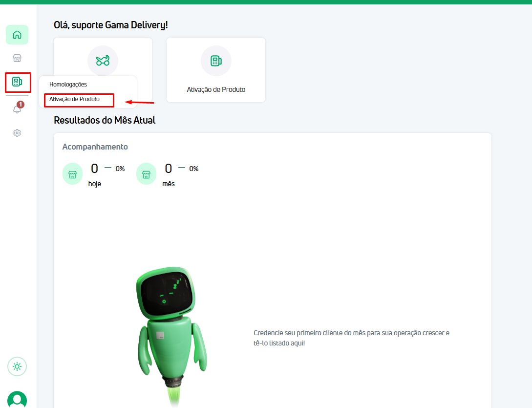Image resolution: width=532 pixels, height=408 pixels.
Task: Choose Ativação de Produto in the popup menu
Action: click(75, 99)
